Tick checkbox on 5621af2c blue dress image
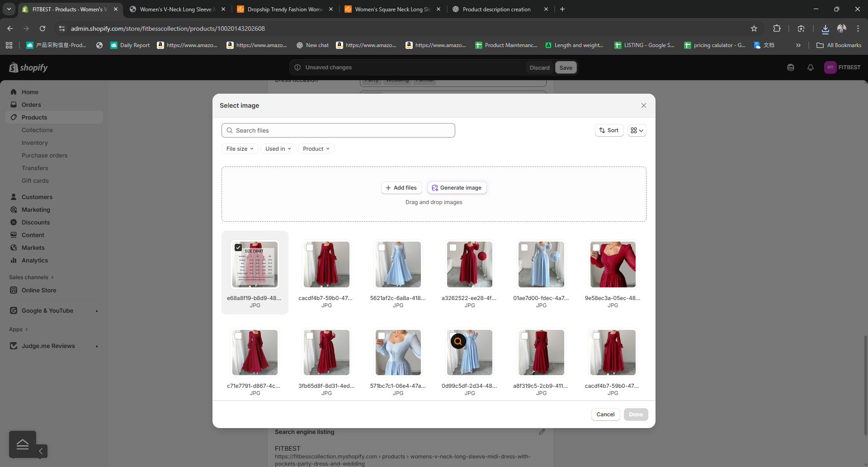 [x=382, y=248]
